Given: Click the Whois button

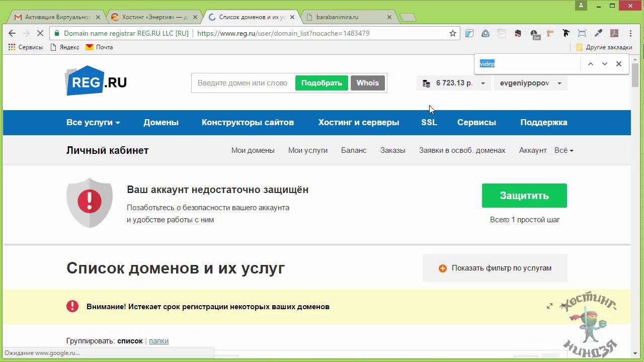Looking at the screenshot, I should (x=368, y=83).
